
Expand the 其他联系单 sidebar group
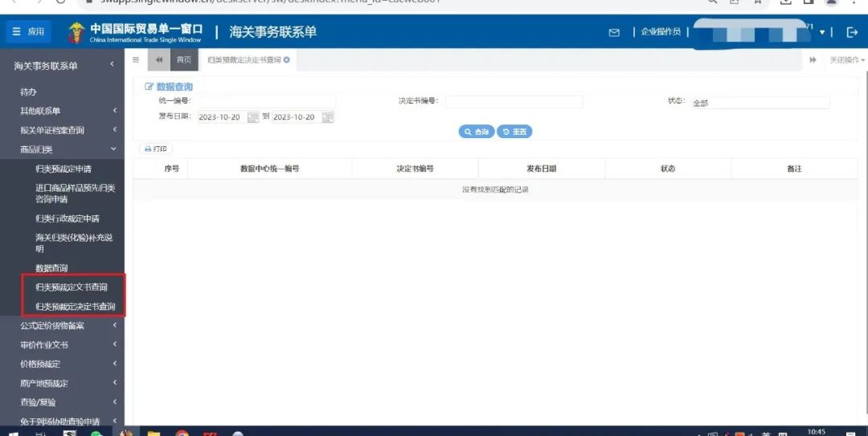[62, 111]
